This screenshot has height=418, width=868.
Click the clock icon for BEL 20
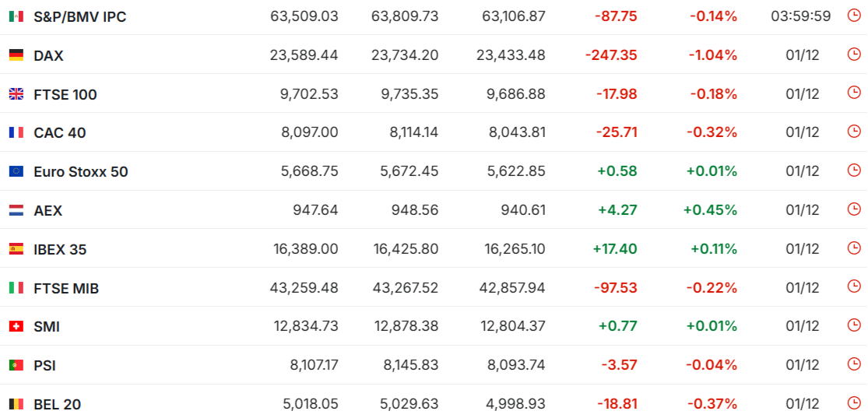pos(854,403)
